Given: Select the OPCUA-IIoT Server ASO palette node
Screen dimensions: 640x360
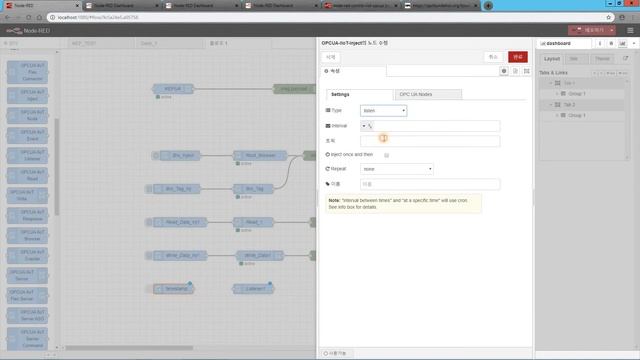Looking at the screenshot, I should tap(27, 316).
